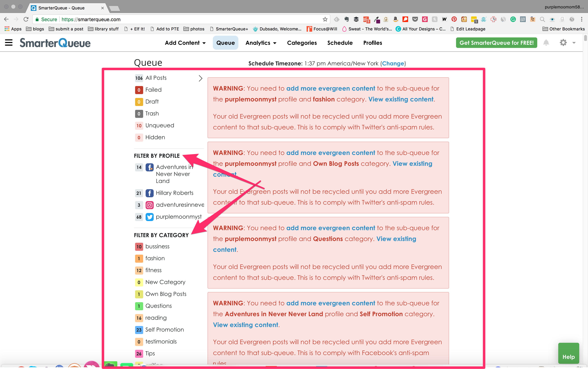Expand the Add Content dropdown

185,43
